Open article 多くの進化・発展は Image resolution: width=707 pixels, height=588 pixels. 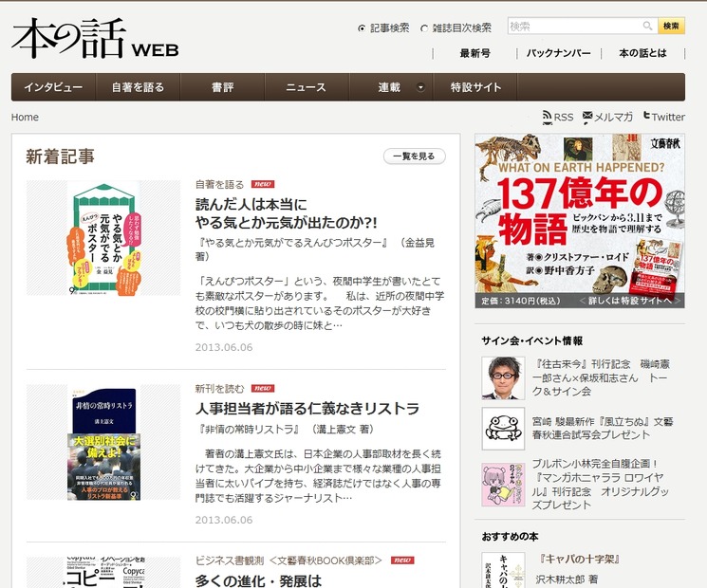[259, 580]
